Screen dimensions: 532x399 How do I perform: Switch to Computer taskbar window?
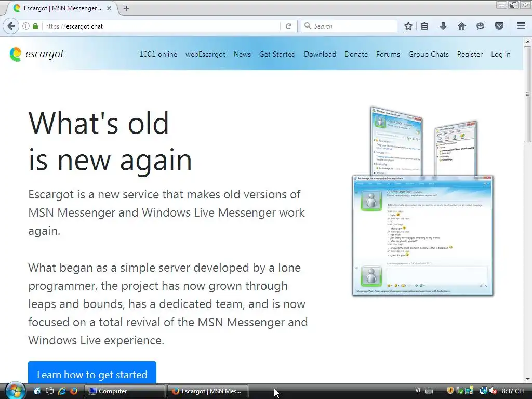point(124,391)
